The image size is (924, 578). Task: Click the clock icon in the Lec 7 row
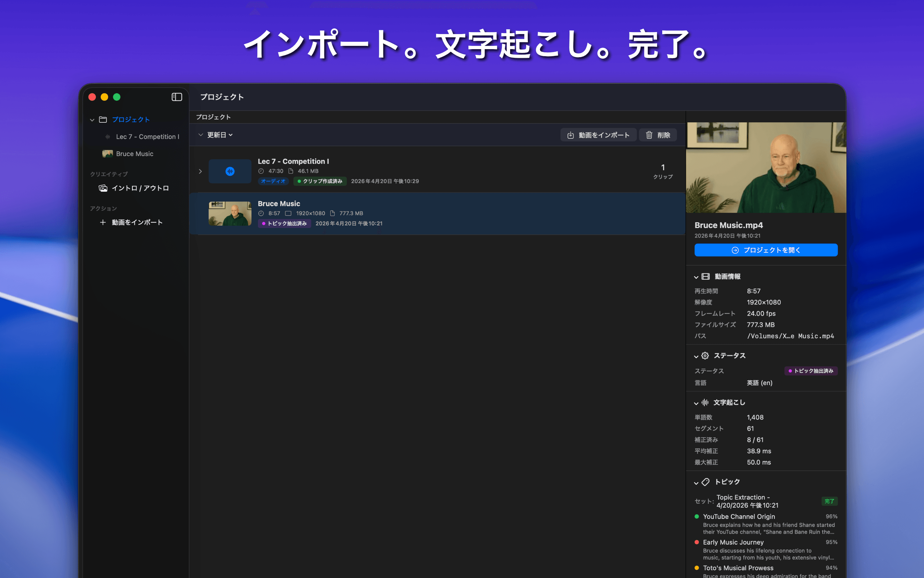pyautogui.click(x=261, y=171)
